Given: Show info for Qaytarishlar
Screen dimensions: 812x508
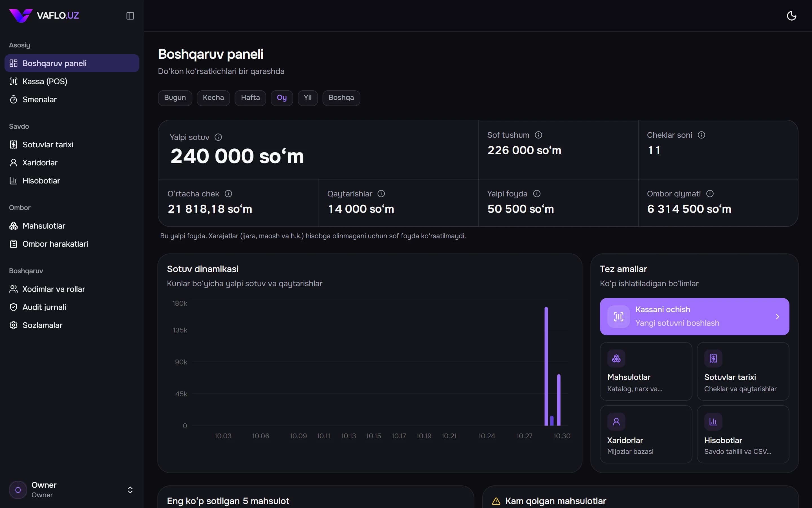Looking at the screenshot, I should (381, 194).
